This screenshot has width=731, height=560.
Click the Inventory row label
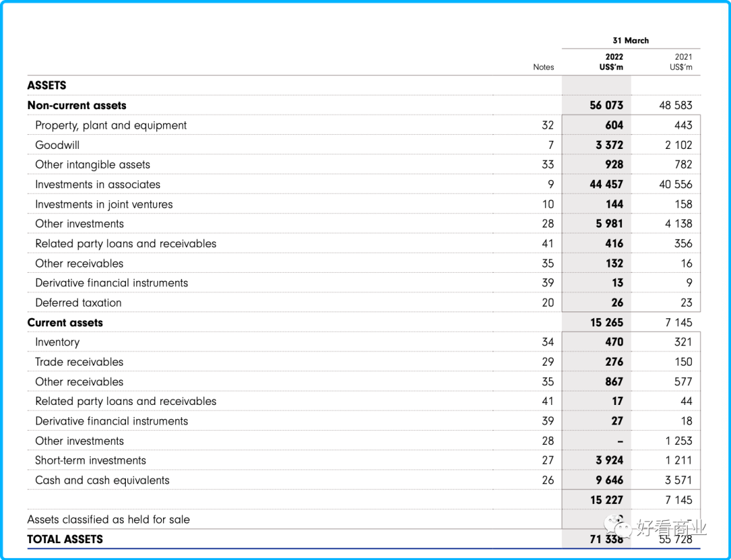click(x=57, y=343)
